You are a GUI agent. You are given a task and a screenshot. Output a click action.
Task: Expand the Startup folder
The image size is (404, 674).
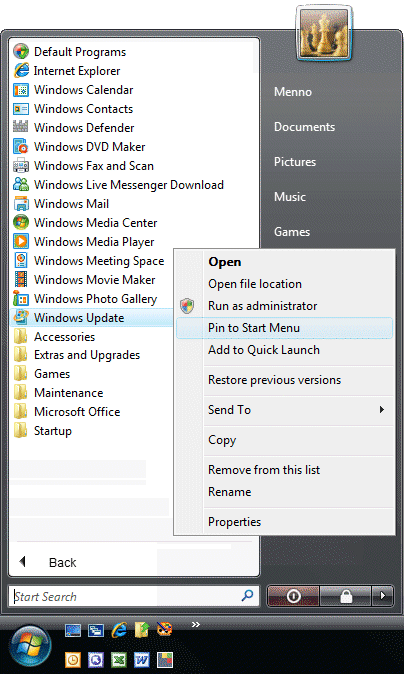(x=42, y=431)
